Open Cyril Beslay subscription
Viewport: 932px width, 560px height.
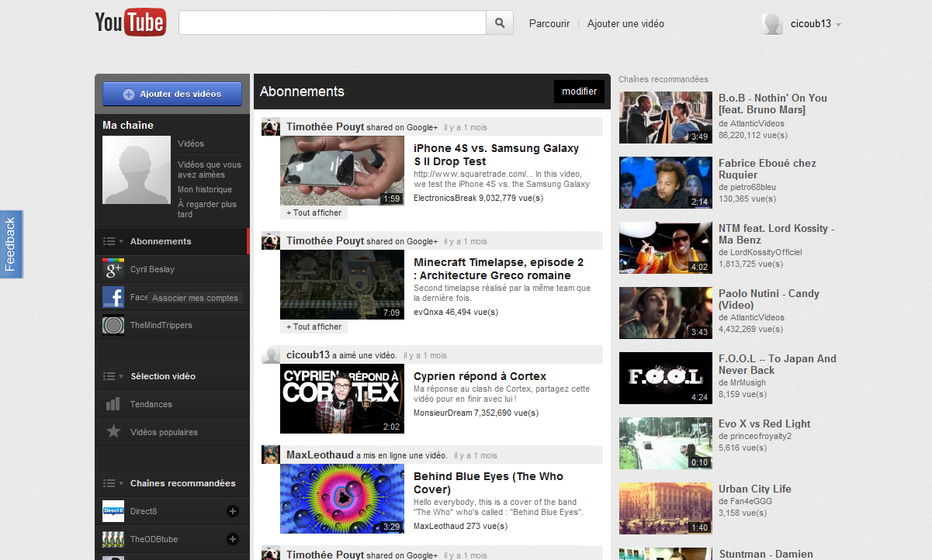pos(152,269)
